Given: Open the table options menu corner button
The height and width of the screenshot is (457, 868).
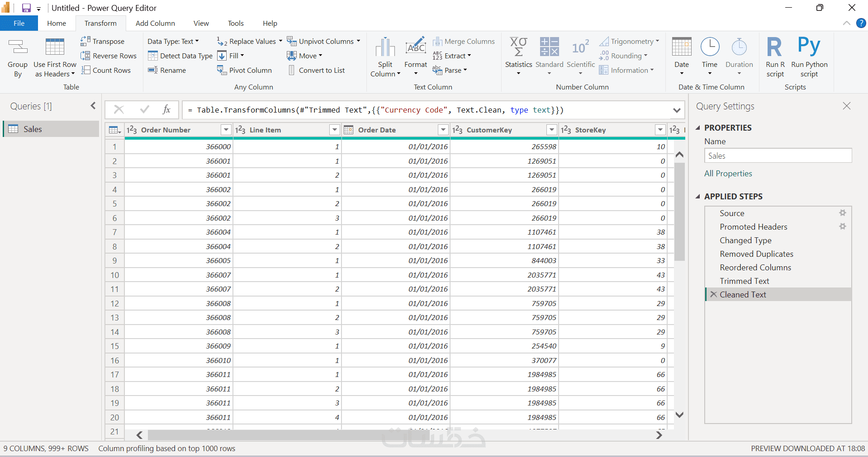Looking at the screenshot, I should pyautogui.click(x=115, y=130).
